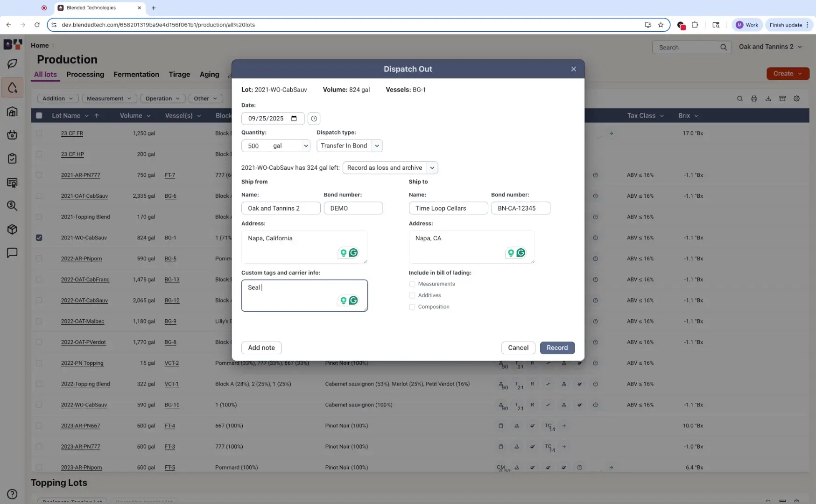816x504 pixels.
Task: Open the dollar magnifier cost sidebar icon
Action: [x=12, y=205]
